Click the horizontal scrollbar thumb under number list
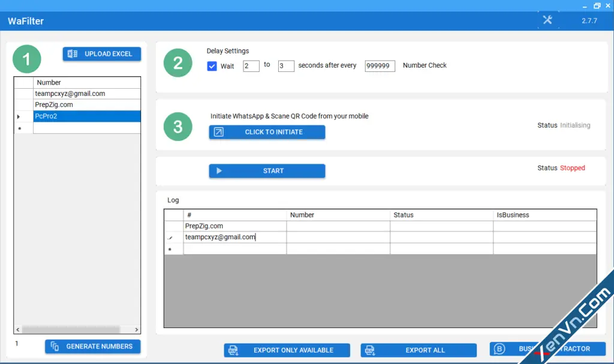The width and height of the screenshot is (614, 364). [x=71, y=330]
